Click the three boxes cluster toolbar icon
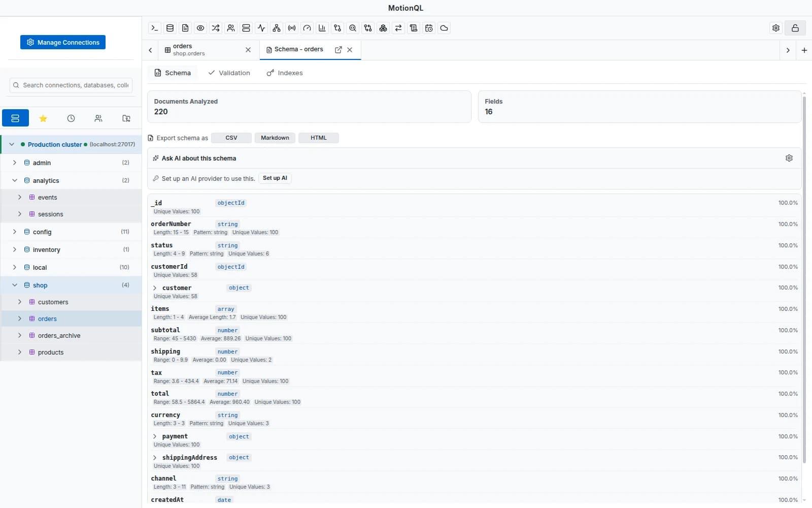The image size is (812, 508). pyautogui.click(x=383, y=28)
